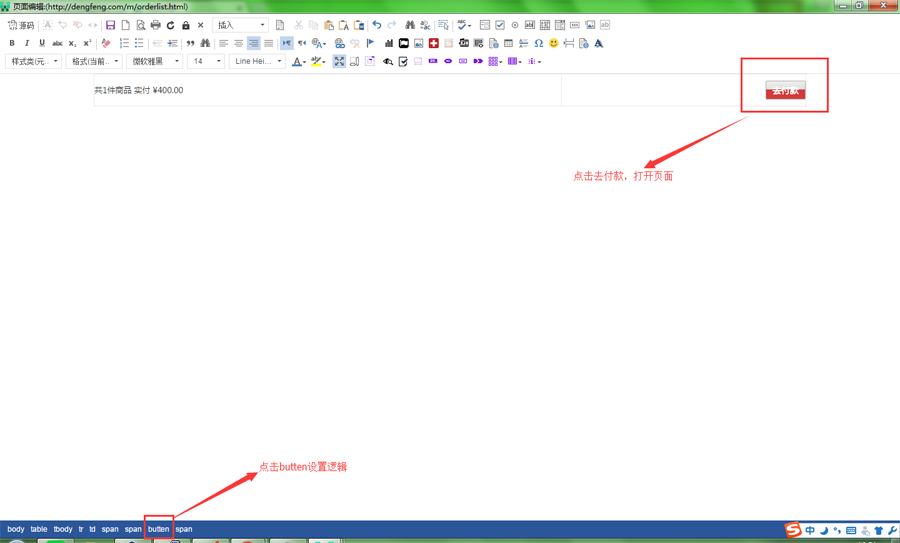Insert special character Omega icon
The height and width of the screenshot is (543, 900).
(x=538, y=43)
